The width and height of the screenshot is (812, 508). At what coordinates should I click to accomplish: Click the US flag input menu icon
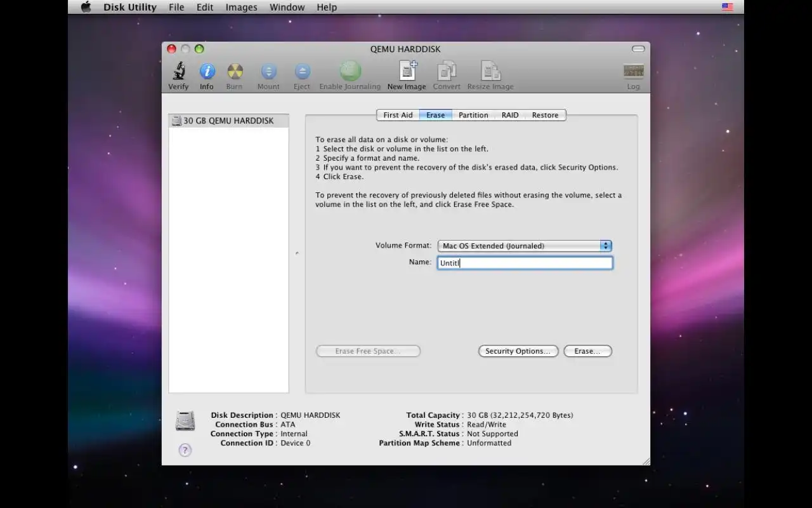[727, 7]
